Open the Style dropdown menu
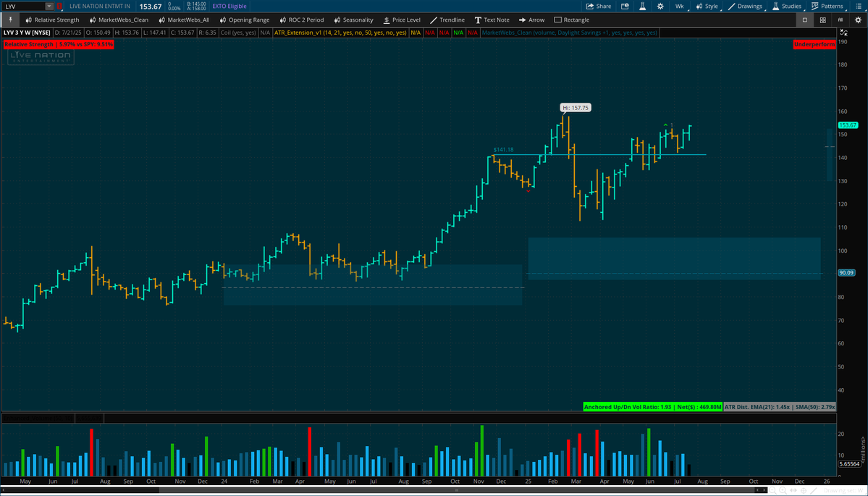 tap(708, 6)
